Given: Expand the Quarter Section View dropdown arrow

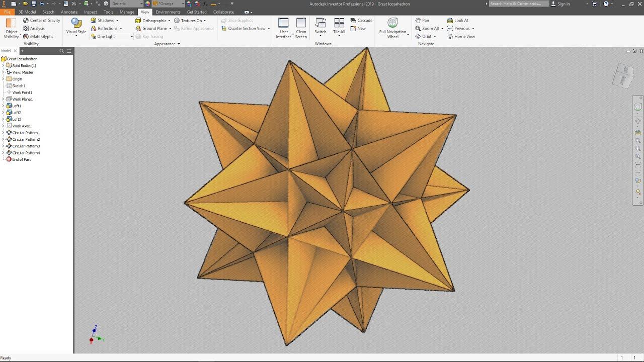Looking at the screenshot, I should tap(269, 29).
